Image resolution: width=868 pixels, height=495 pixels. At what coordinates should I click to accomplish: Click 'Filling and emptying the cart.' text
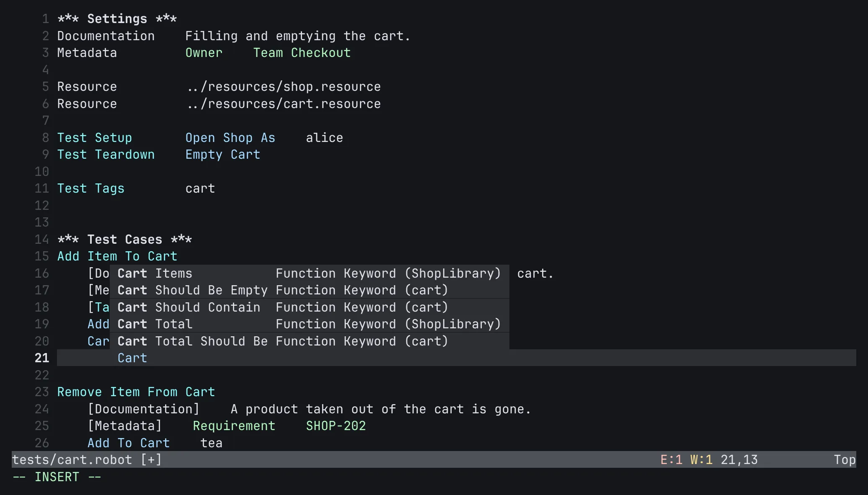[x=297, y=36]
